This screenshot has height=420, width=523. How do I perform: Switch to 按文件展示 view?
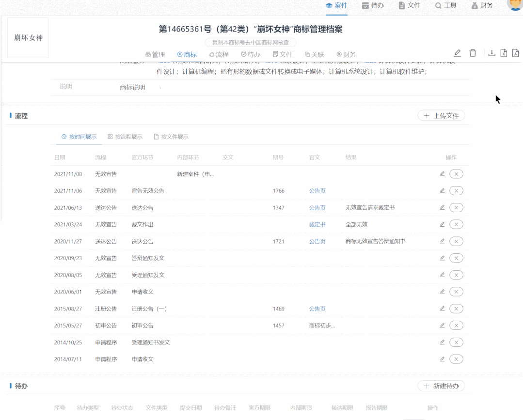[171, 137]
